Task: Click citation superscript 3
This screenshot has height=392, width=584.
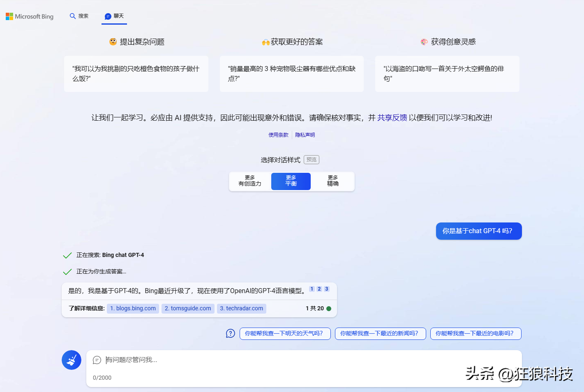Action: (327, 289)
